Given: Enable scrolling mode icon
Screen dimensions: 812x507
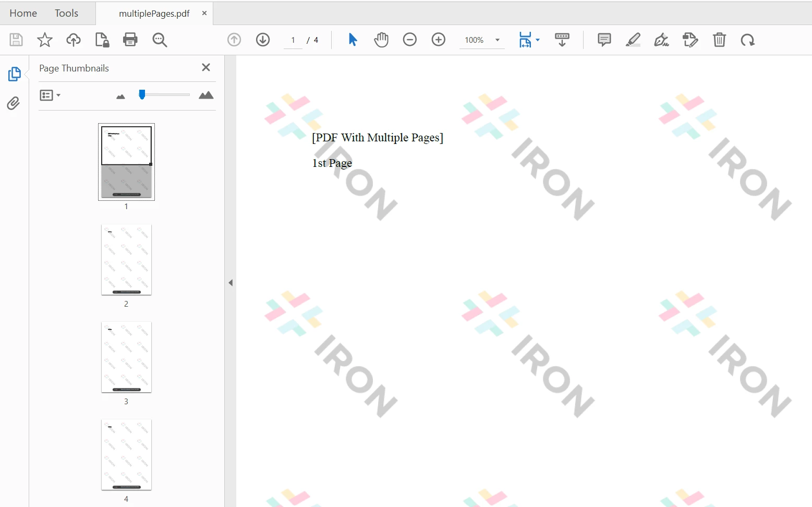Looking at the screenshot, I should coord(562,40).
